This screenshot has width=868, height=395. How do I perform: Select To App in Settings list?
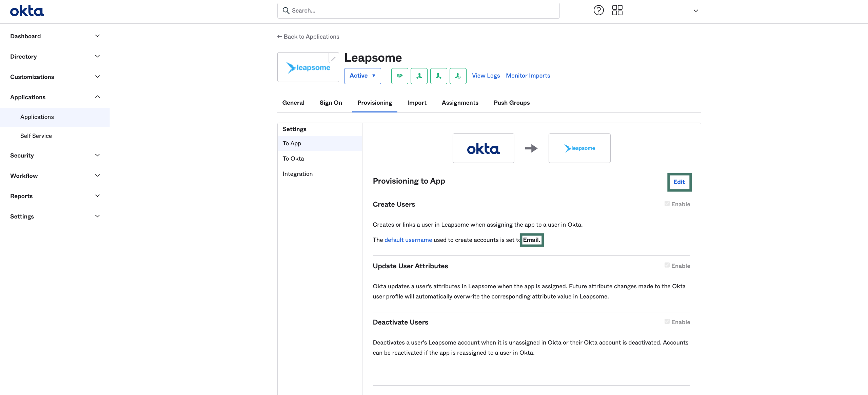(320, 143)
